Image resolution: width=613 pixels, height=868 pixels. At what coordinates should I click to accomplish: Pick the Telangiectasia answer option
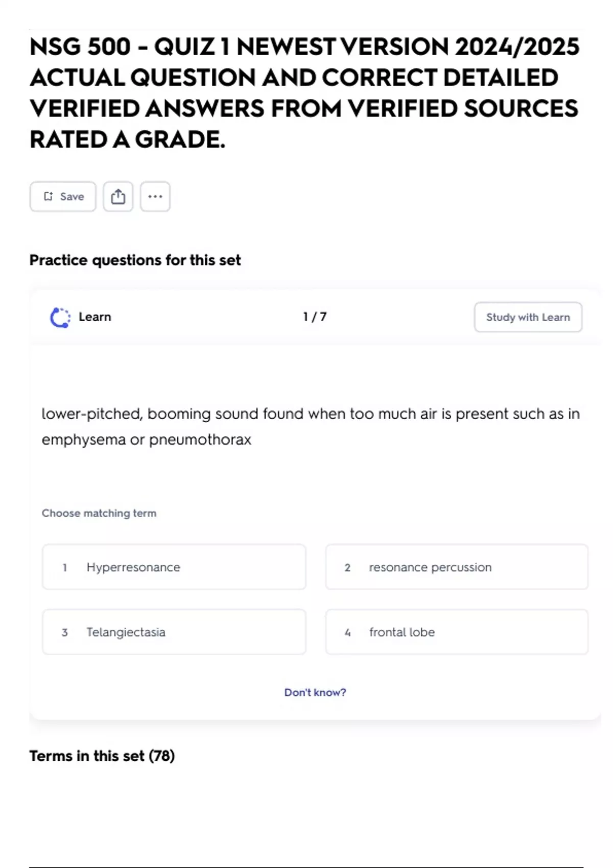[174, 632]
